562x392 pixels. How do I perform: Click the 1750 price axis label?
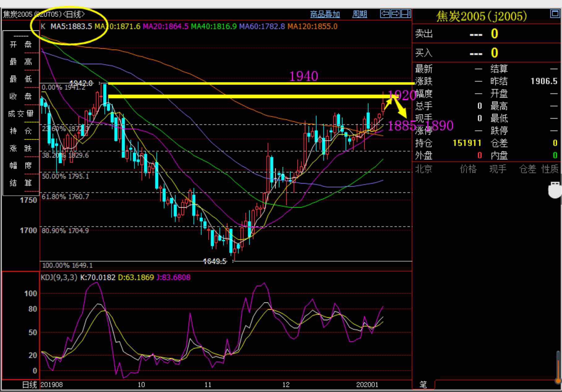pos(28,200)
